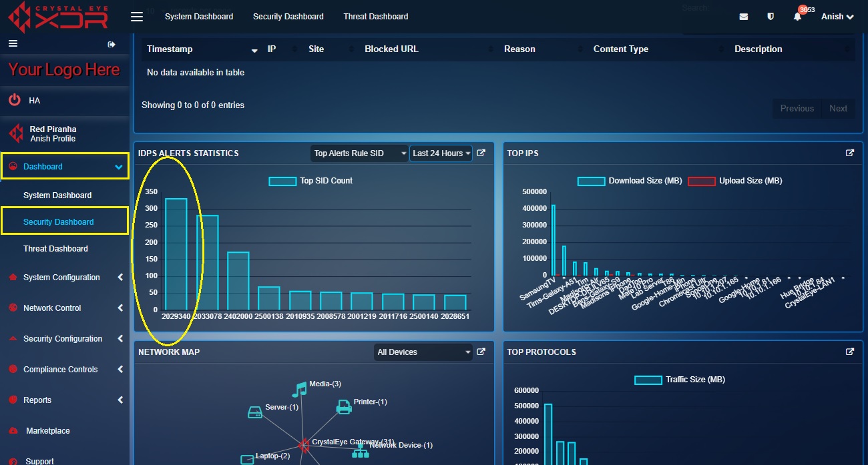Expand Network Map panel icon

(x=481, y=352)
